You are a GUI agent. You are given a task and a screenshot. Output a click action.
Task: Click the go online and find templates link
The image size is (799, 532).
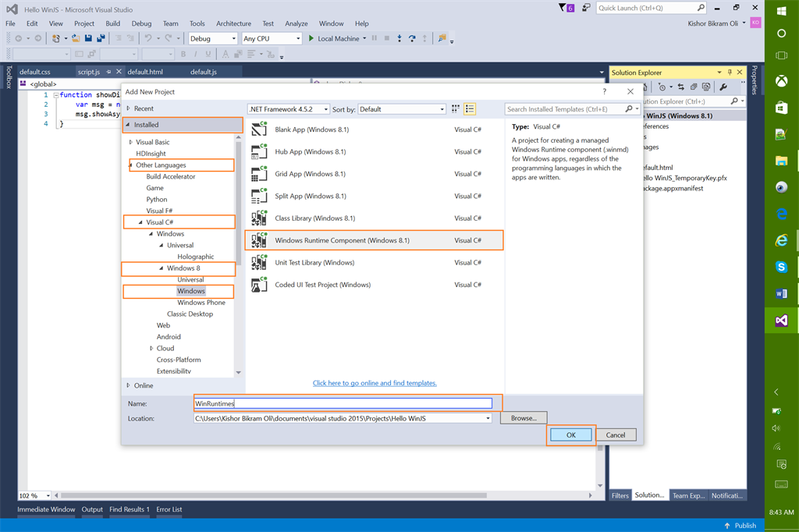tap(375, 383)
